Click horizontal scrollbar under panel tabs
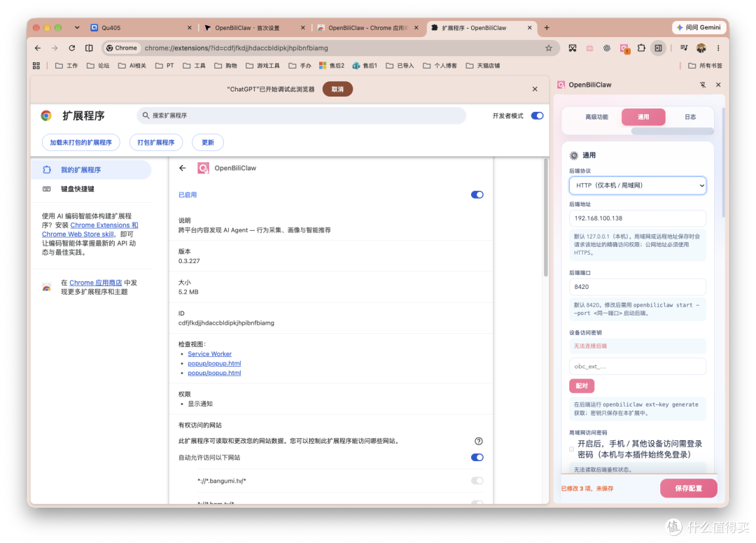The width and height of the screenshot is (756, 543). click(x=672, y=131)
